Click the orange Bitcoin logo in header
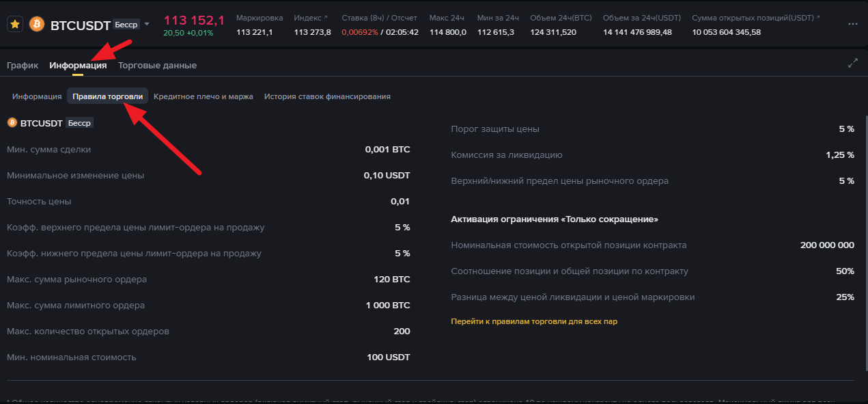Viewport: 868px width, 404px height. click(x=37, y=25)
